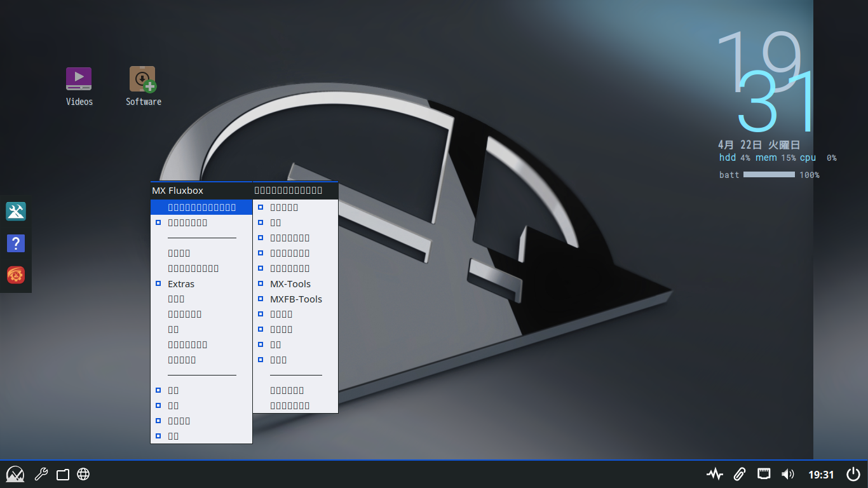
Task: Launch the file manager folder icon in taskbar
Action: point(62,474)
